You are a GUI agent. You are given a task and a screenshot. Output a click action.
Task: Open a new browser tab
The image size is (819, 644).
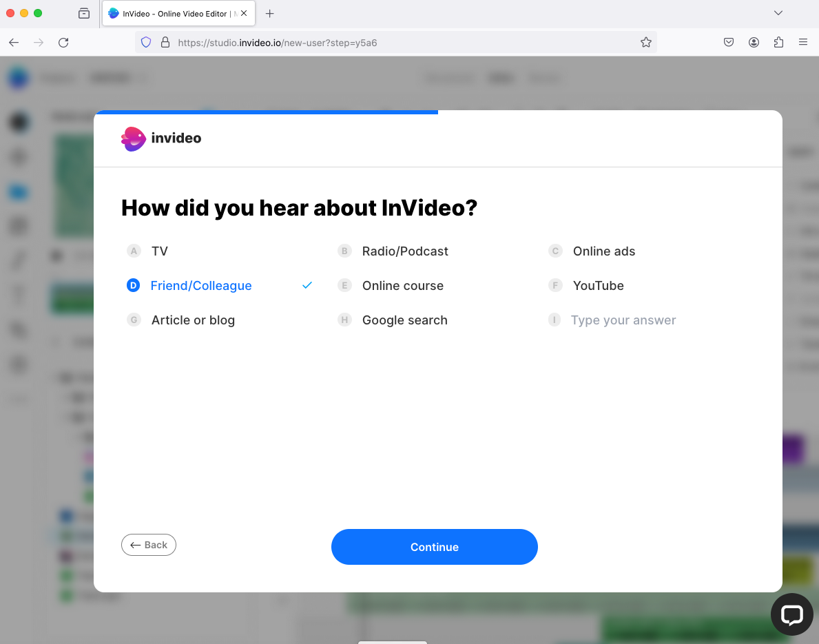[x=269, y=14]
